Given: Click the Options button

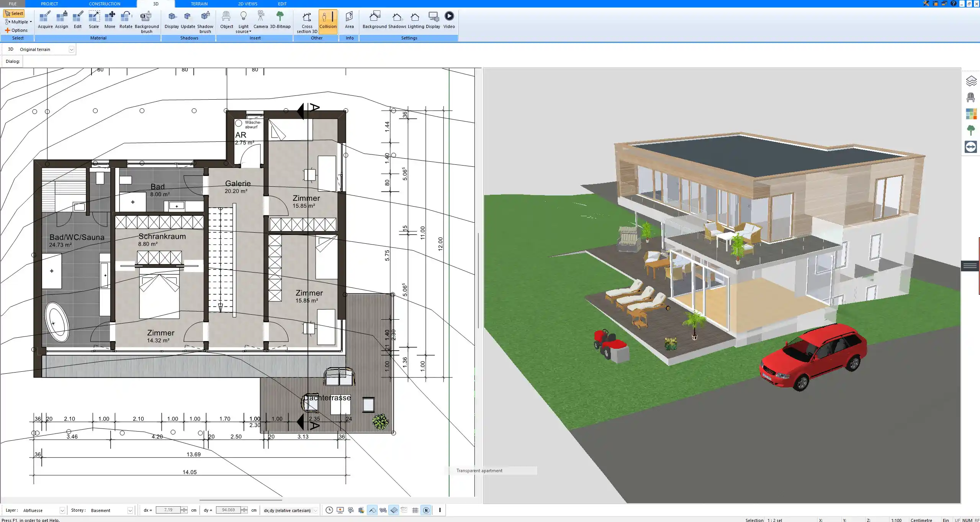Looking at the screenshot, I should (16, 30).
